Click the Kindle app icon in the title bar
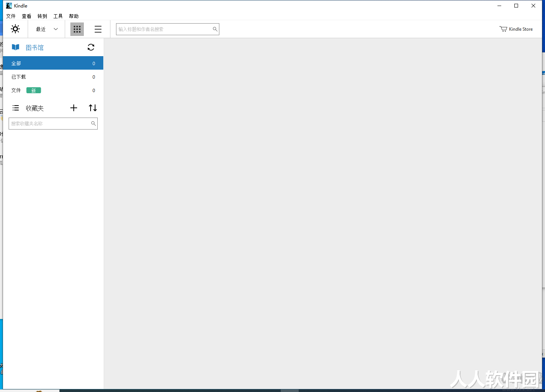545x392 pixels. coord(9,6)
